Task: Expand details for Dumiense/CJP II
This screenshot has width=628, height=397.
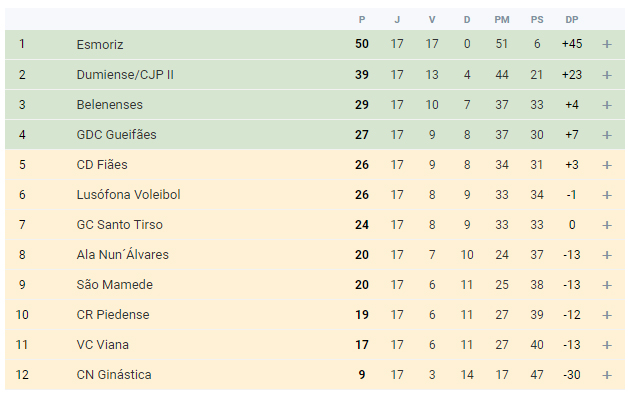Action: pos(607,75)
